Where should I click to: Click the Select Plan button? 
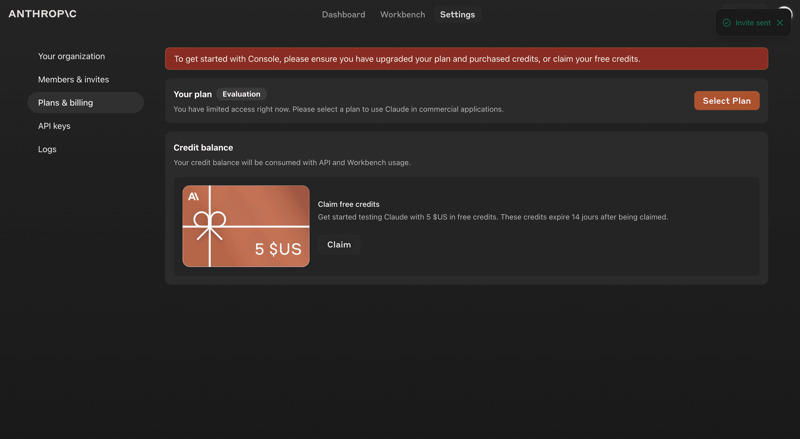727,101
